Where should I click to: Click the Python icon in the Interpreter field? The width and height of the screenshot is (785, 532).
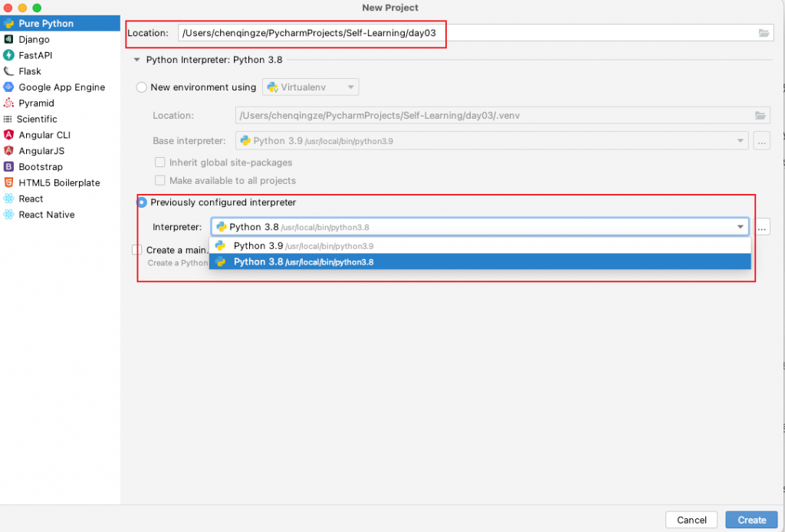[221, 227]
